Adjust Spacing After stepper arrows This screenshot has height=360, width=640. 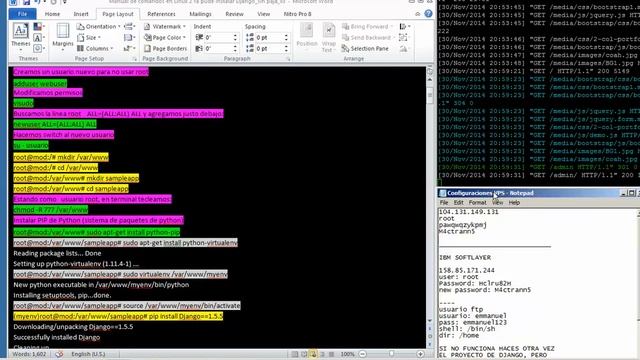pos(286,49)
